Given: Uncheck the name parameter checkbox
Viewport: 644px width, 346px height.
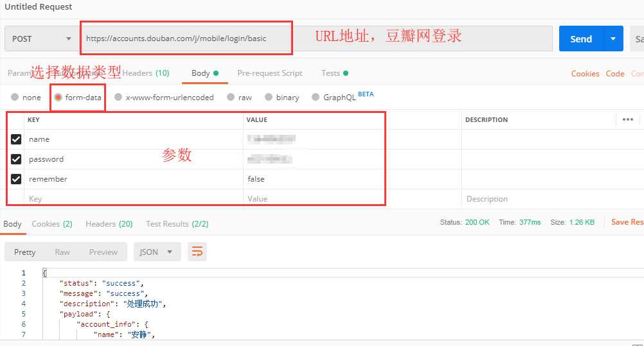Looking at the screenshot, I should click(16, 139).
